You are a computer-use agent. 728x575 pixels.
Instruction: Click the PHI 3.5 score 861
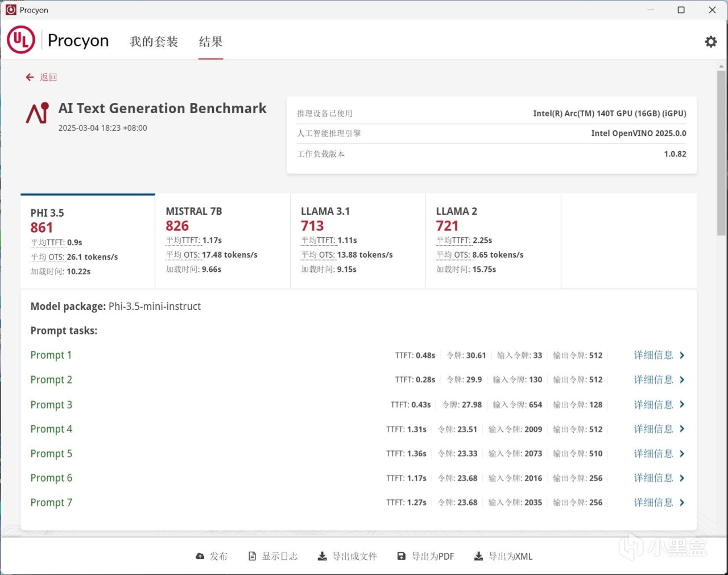pyautogui.click(x=42, y=227)
